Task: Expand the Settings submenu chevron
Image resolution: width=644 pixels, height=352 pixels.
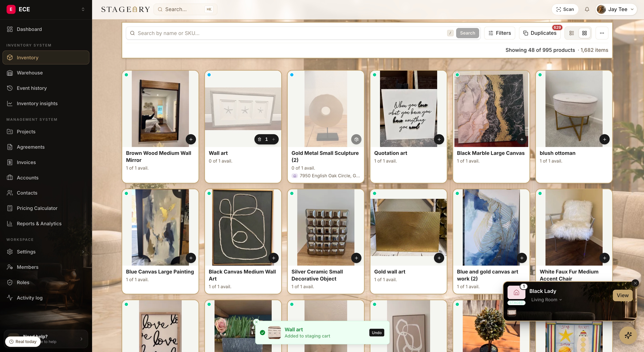Action: click(83, 252)
